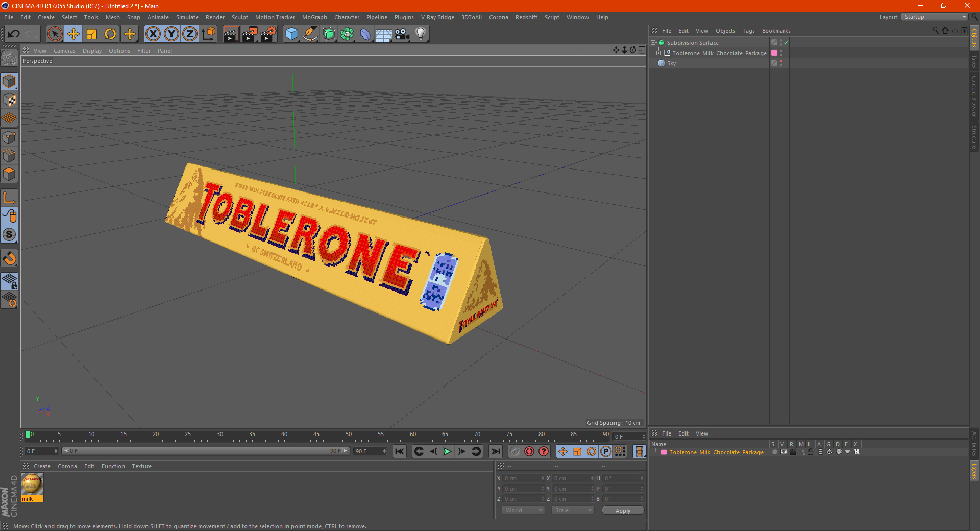Toggle Position keyframe recording icon
Screen dimensions: 980x531
click(x=563, y=451)
